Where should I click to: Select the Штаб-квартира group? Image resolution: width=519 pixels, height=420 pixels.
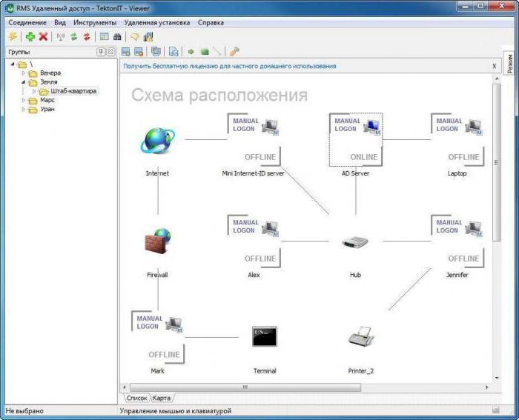pyautogui.click(x=73, y=91)
